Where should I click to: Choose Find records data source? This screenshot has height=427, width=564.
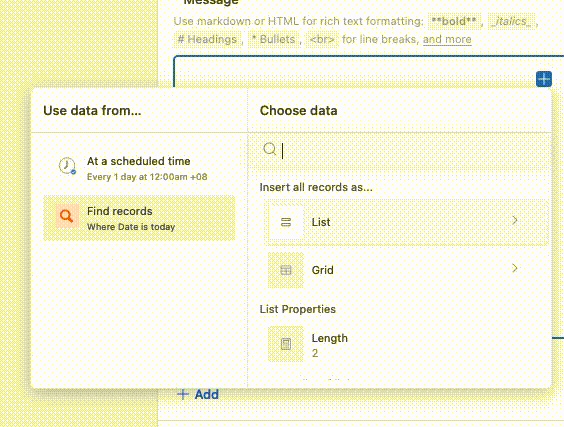[139, 218]
